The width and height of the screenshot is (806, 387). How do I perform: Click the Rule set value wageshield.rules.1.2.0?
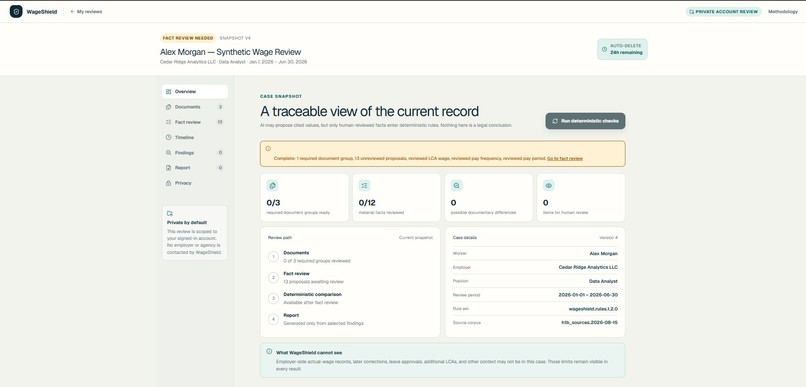tap(593, 309)
